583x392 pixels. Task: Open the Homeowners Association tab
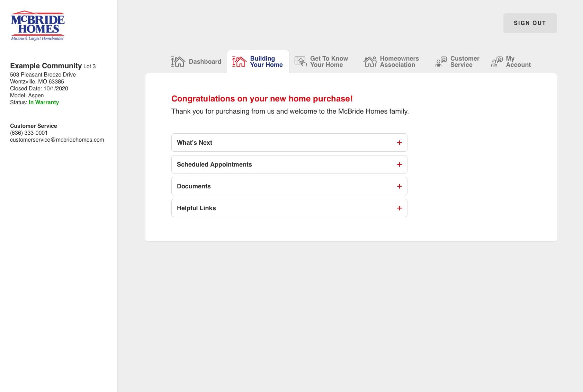click(391, 62)
